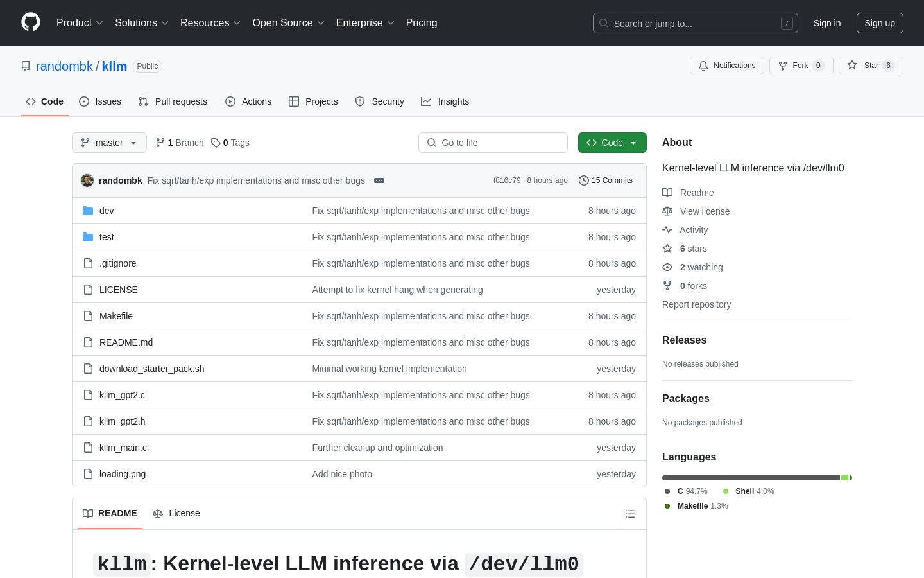View the 0 forks link
Image resolution: width=924 pixels, height=578 pixels.
tap(685, 286)
